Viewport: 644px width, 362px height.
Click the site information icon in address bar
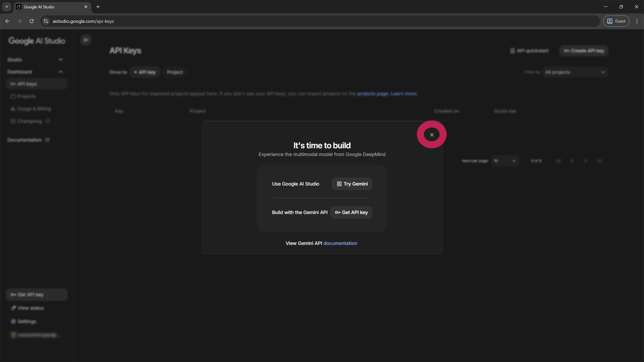[46, 21]
